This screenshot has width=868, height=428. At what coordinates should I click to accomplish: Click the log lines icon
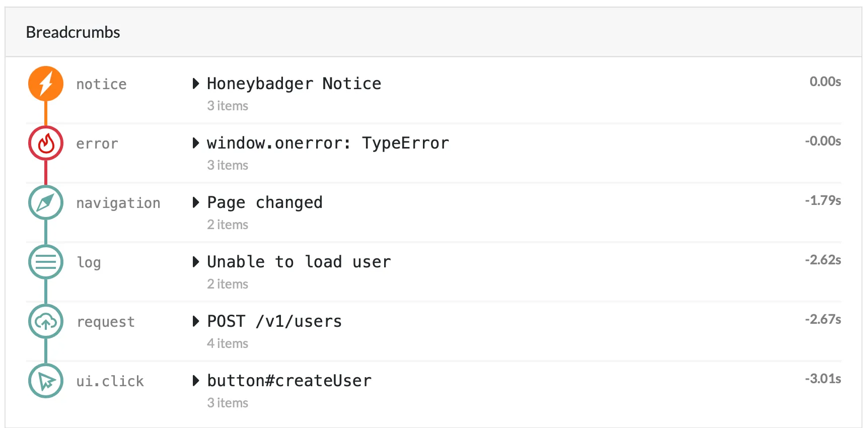coord(45,262)
